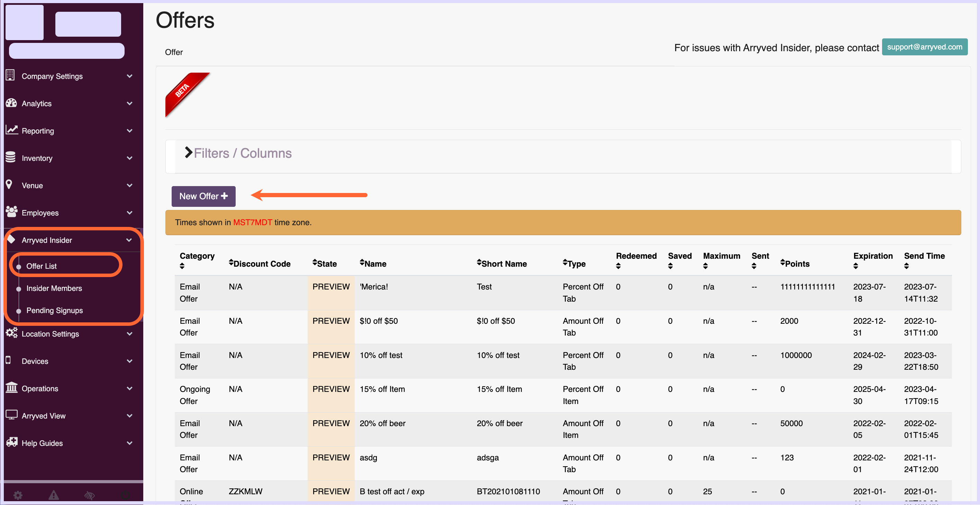Select the Reporting menu label
Screen dimensions: 980x505
(x=38, y=130)
